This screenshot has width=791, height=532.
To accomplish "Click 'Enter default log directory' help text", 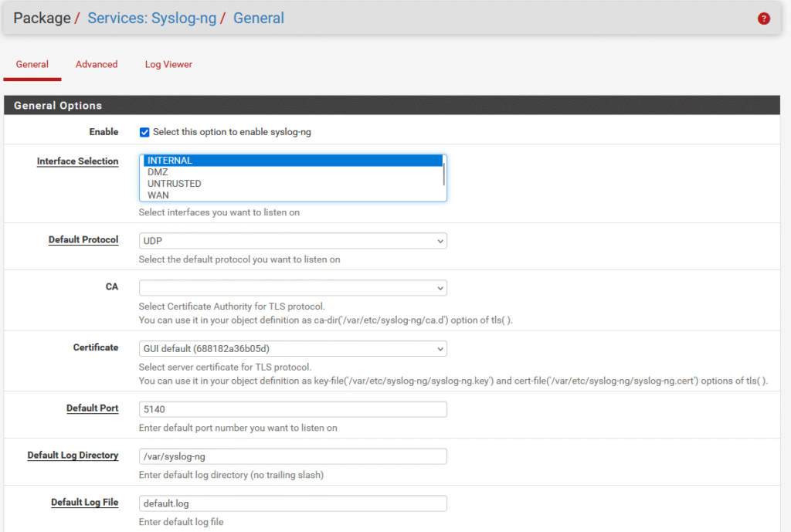I will (231, 475).
